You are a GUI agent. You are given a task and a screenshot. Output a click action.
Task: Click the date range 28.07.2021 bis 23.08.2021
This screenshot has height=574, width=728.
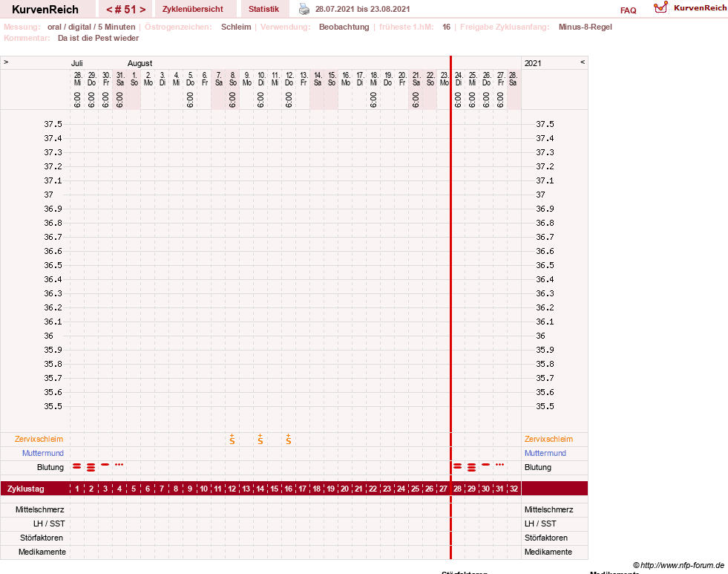click(x=363, y=9)
